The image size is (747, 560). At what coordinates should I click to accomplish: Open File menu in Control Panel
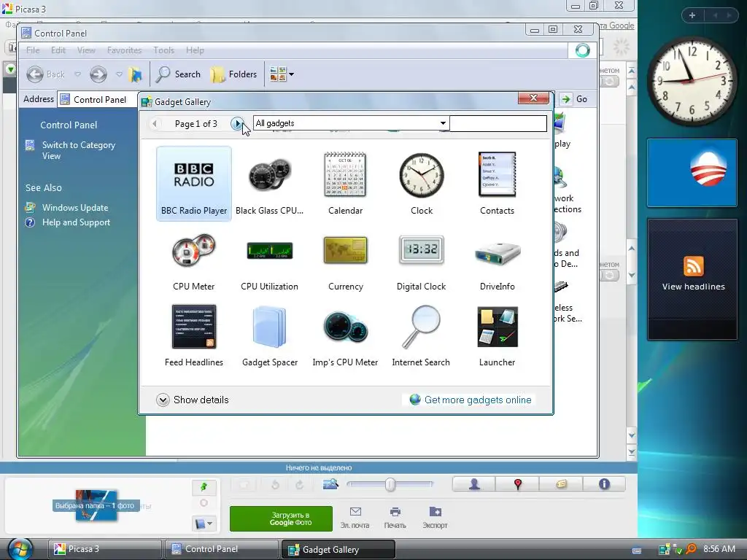click(33, 50)
